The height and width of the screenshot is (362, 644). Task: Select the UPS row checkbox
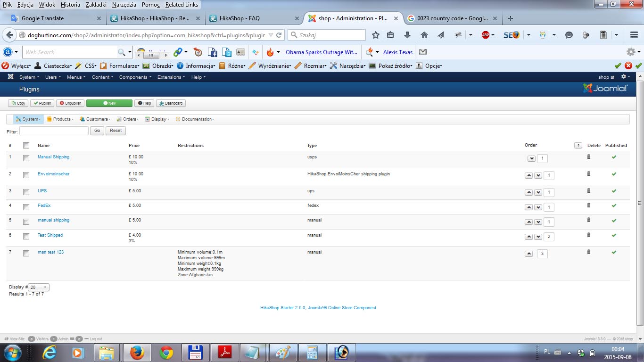tap(26, 192)
